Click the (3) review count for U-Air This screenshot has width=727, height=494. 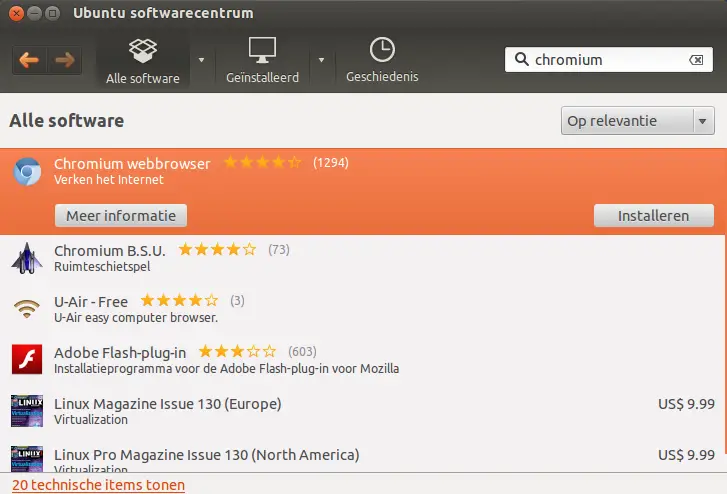[237, 301]
